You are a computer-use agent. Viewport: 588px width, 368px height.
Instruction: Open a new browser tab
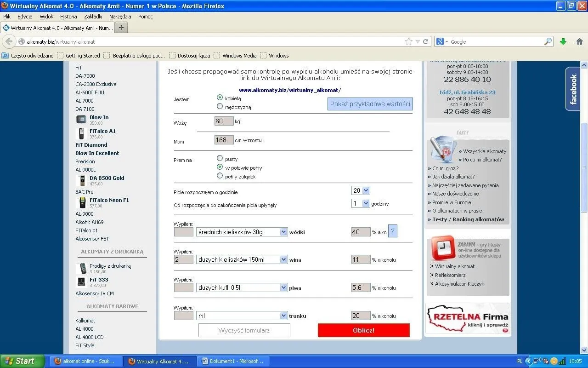[x=121, y=28]
